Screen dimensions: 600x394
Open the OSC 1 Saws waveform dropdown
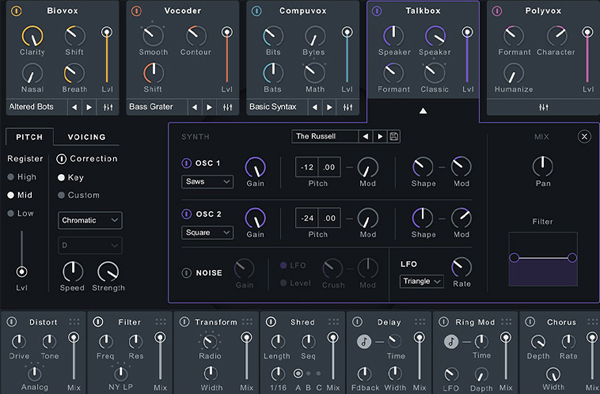coord(207,182)
